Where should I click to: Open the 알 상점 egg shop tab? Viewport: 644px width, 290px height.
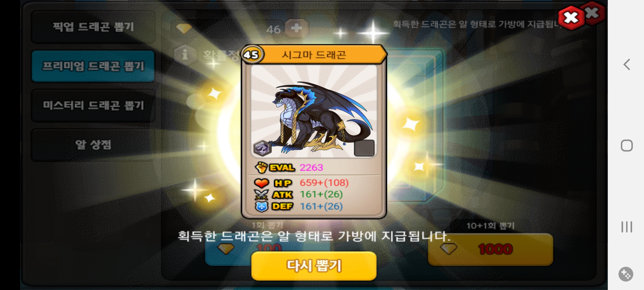pos(93,145)
